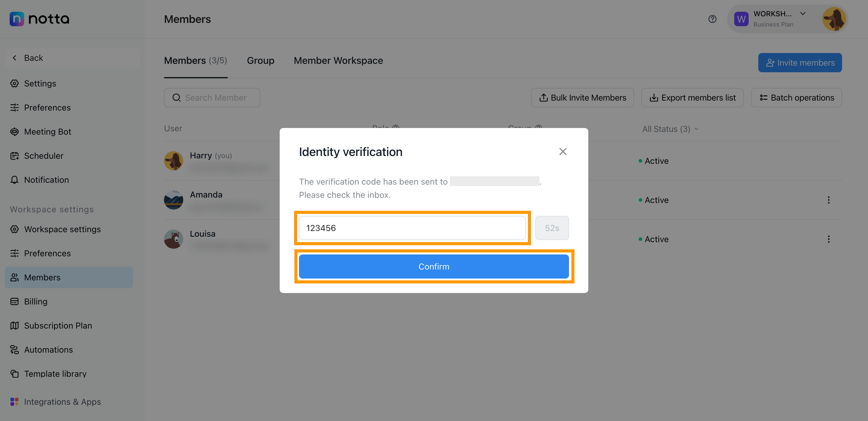Switch to the Member Workspace tab
The image size is (868, 421).
(x=338, y=61)
